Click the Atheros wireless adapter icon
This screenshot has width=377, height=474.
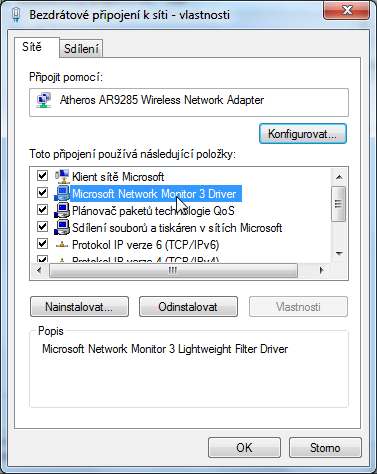click(x=44, y=100)
